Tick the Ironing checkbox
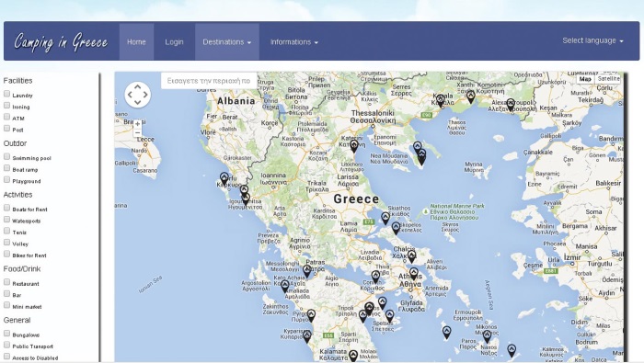Viewport: 644px width, 363px height. (6, 106)
